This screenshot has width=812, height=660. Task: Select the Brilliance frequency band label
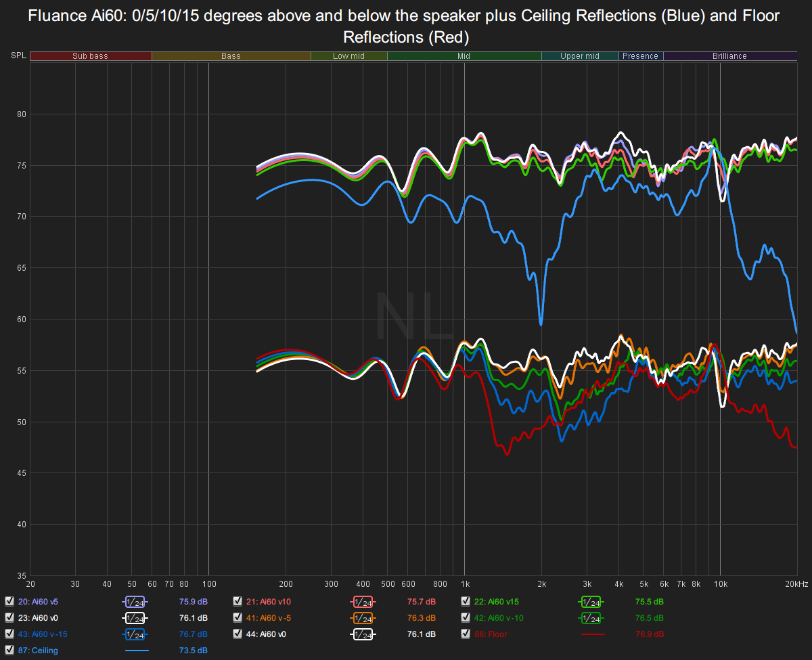click(729, 56)
